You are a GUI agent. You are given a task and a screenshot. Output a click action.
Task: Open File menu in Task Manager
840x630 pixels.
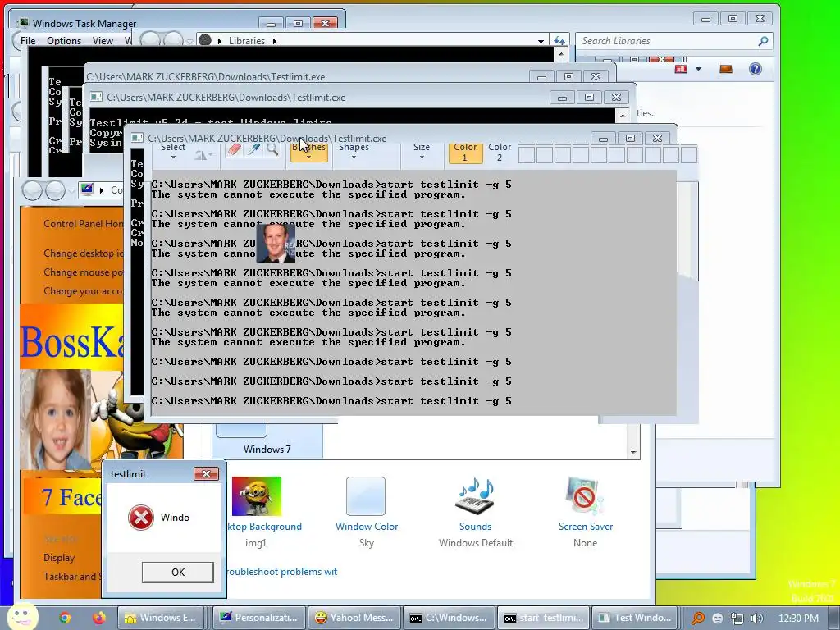(28, 41)
